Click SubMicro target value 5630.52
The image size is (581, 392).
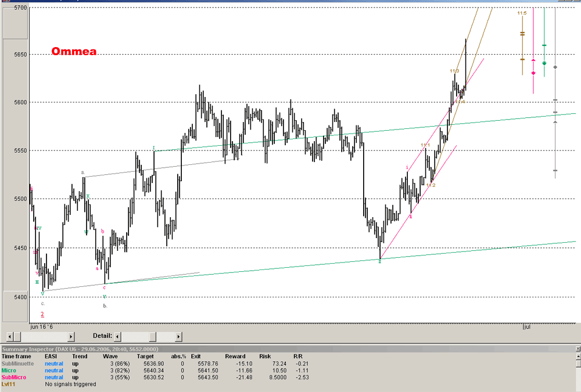tap(154, 377)
